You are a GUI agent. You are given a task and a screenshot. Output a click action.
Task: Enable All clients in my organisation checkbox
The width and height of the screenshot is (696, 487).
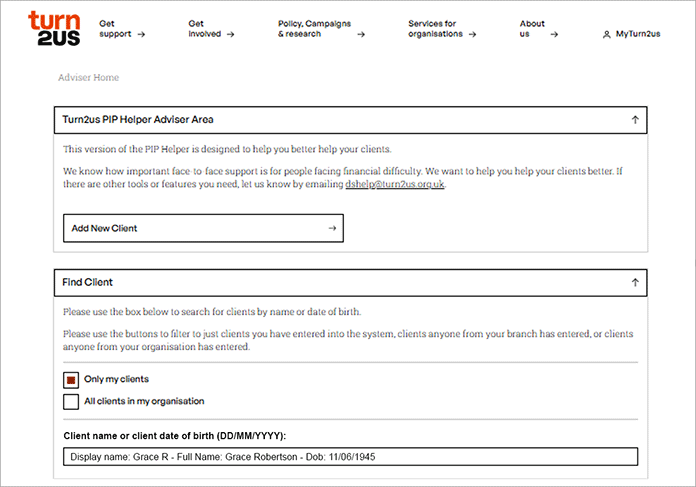pyautogui.click(x=71, y=401)
